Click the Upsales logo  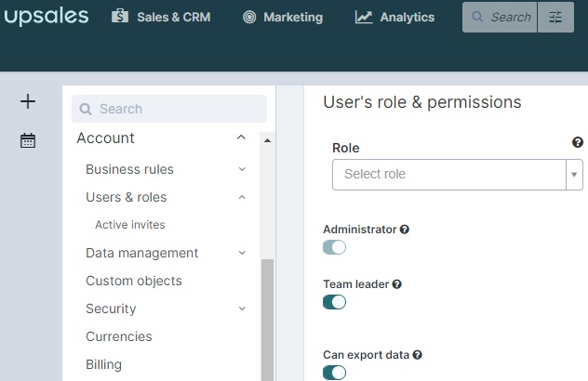(47, 17)
